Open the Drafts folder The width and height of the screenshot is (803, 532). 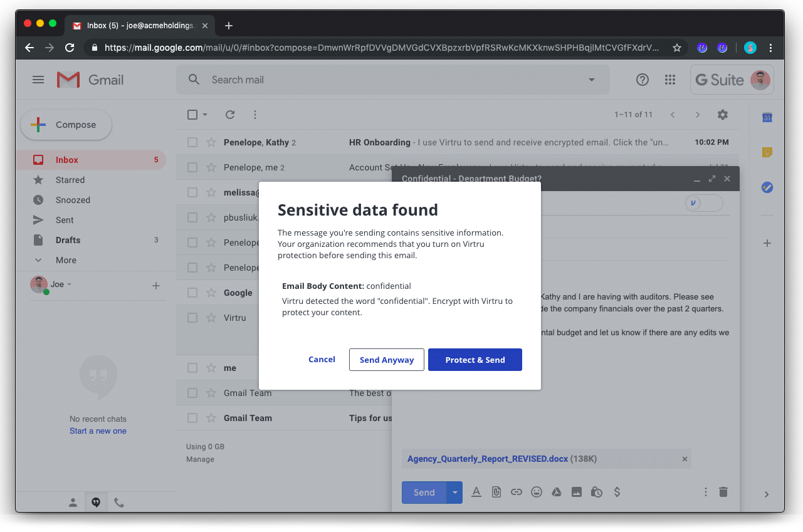point(68,240)
